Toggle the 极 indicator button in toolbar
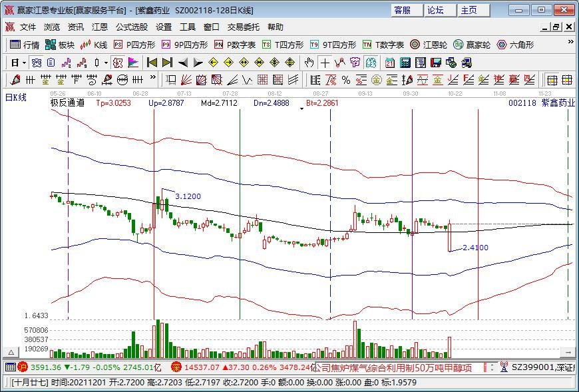Screen dimensions: 579x392 (x=117, y=63)
